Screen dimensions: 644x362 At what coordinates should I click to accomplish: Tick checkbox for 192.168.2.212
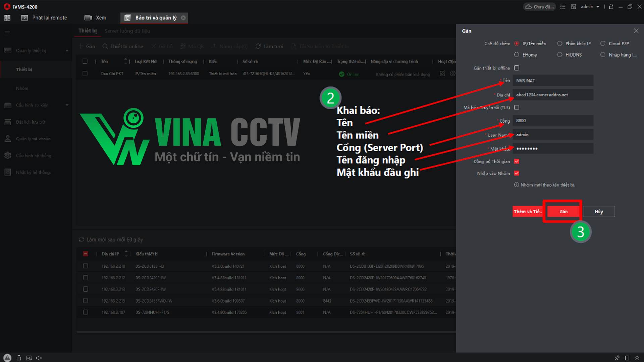(86, 278)
